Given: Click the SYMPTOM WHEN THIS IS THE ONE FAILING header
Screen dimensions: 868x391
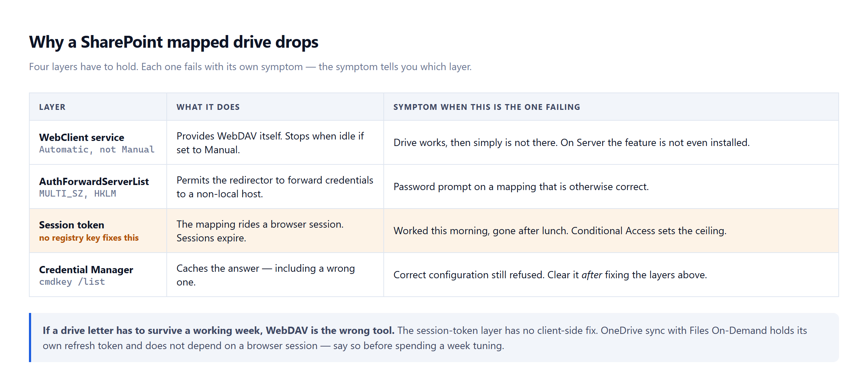Looking at the screenshot, I should coord(486,107).
